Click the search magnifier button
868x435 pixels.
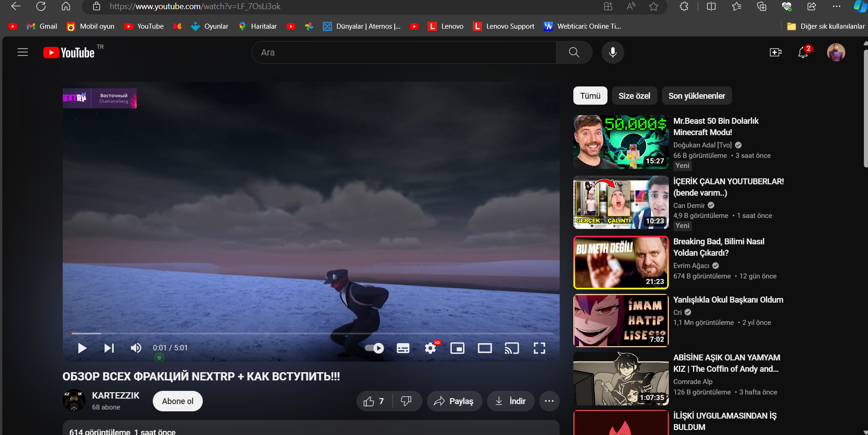coord(574,52)
